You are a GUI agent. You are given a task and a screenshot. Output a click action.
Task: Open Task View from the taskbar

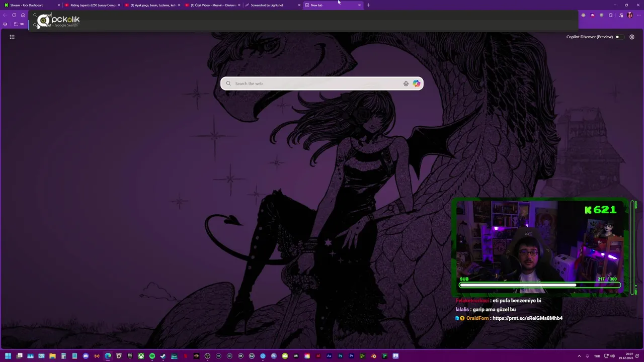coord(20,356)
